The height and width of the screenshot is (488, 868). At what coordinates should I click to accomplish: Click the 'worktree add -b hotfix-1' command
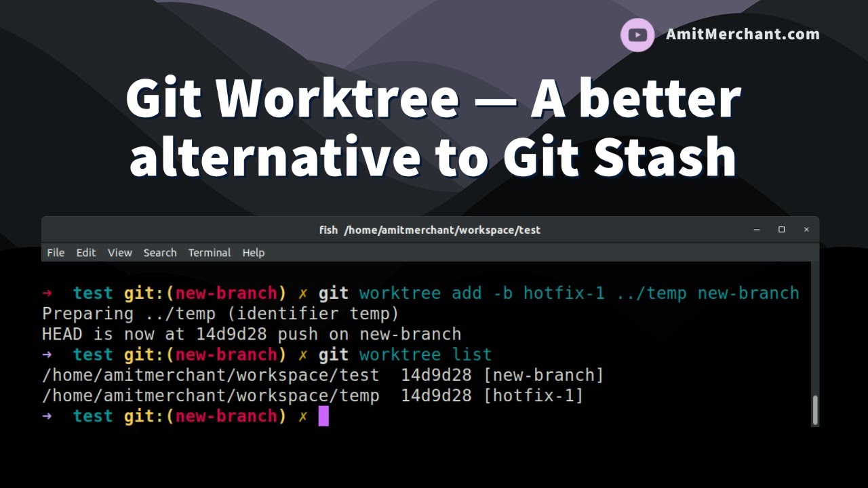481,293
